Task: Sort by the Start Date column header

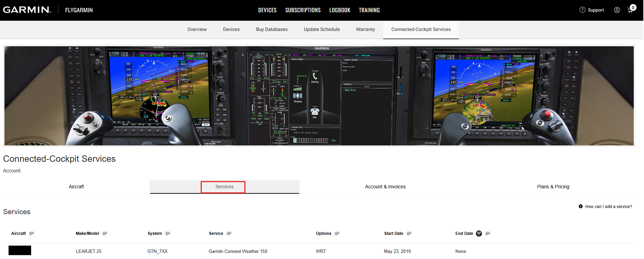Action: 394,234
